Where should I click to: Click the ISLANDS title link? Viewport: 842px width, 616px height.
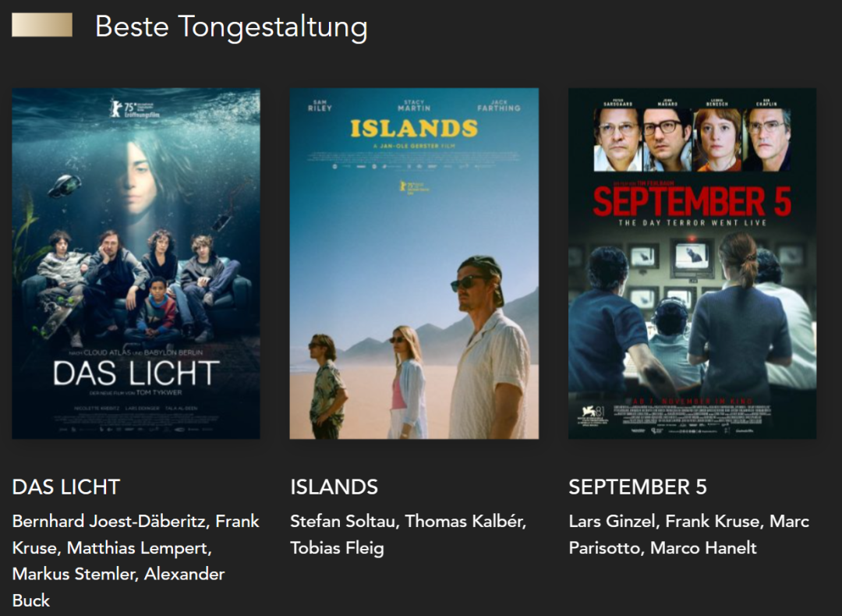point(334,487)
